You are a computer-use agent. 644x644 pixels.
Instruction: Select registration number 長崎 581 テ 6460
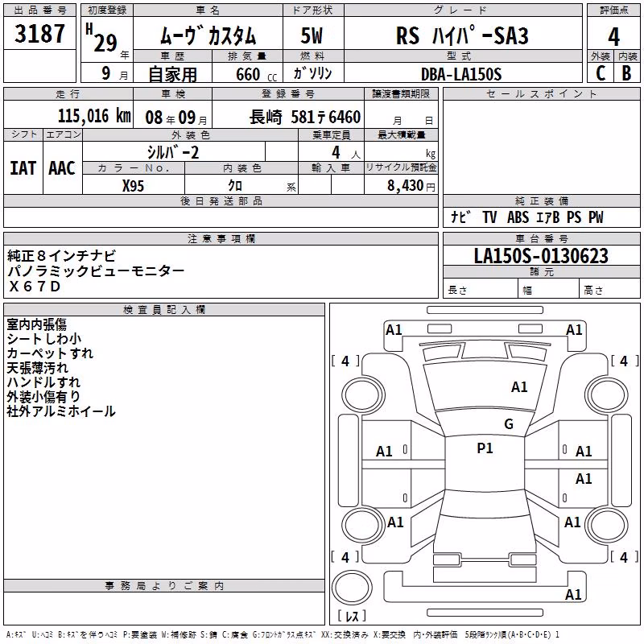(x=305, y=117)
